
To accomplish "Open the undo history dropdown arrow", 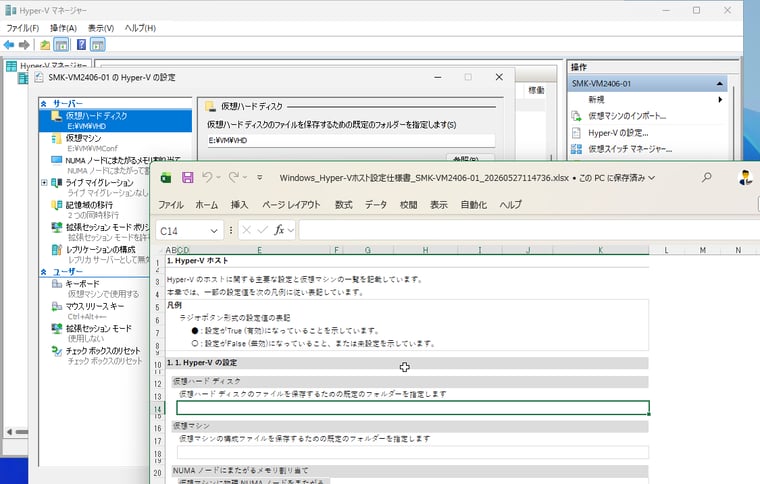I will 218,177.
